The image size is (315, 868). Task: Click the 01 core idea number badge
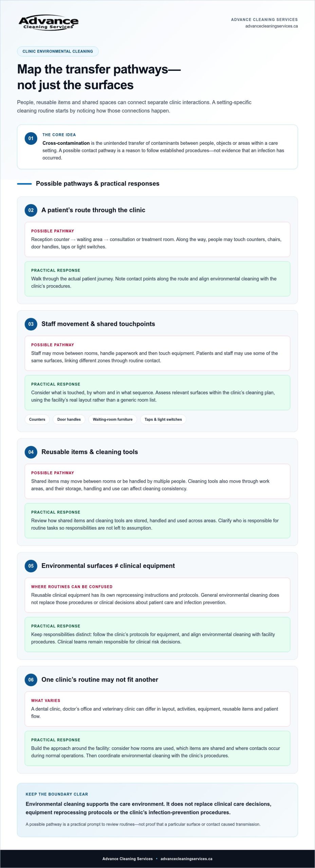[31, 138]
